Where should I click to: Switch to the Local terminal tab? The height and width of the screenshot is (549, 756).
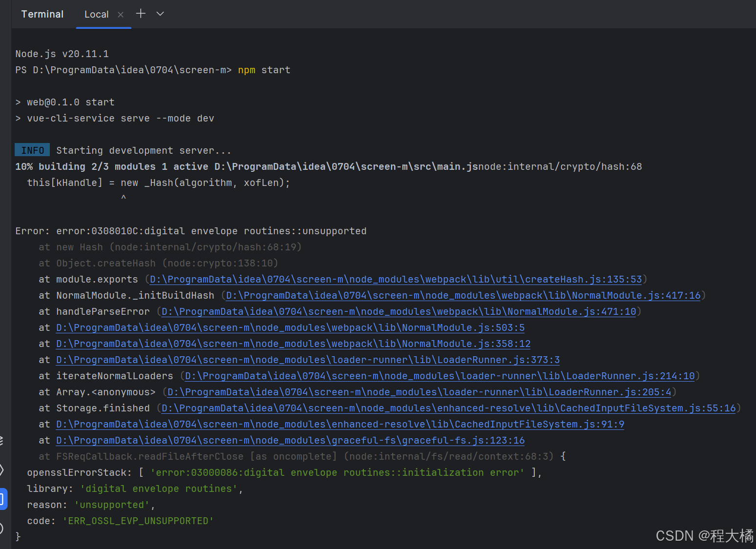pos(97,14)
